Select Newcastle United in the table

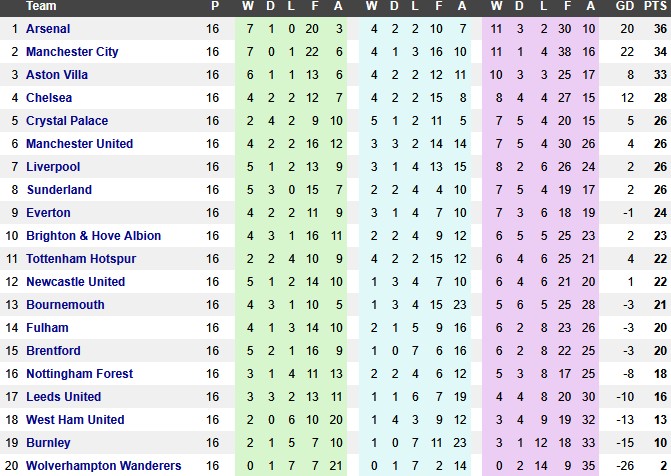pyautogui.click(x=76, y=281)
